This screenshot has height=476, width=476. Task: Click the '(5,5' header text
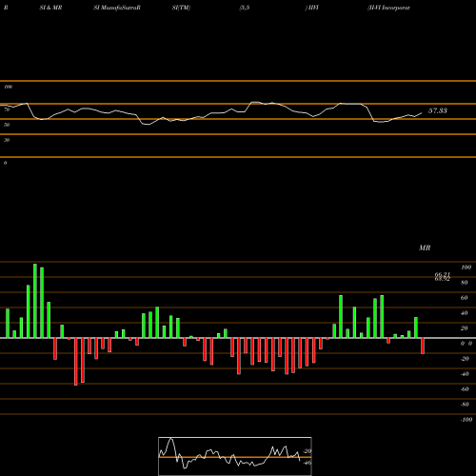click(245, 8)
